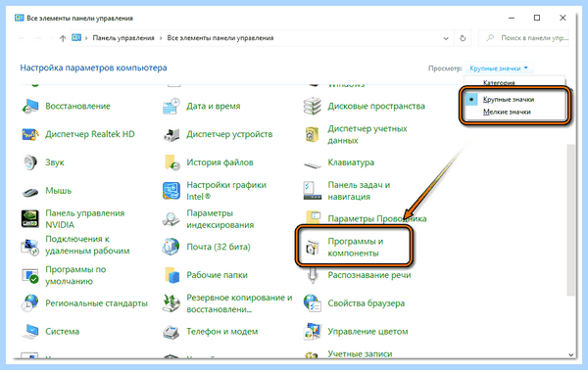
Task: Open the Почта (32 бита) icon
Action: 171,248
